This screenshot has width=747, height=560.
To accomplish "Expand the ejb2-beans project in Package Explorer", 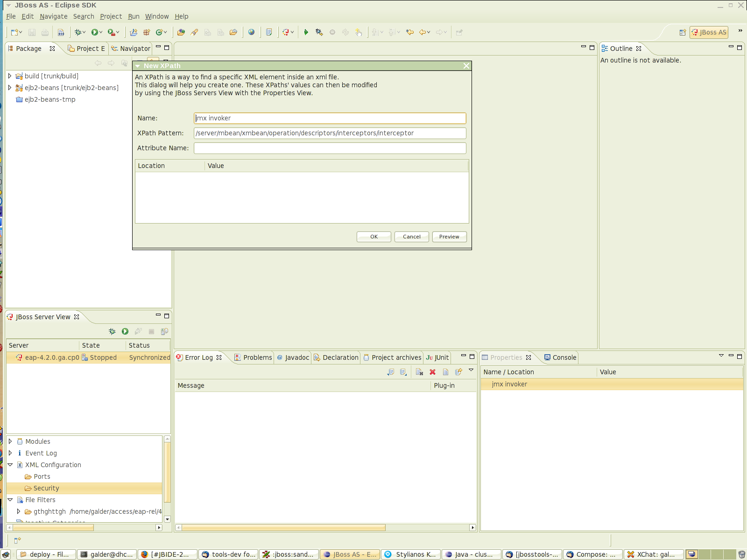I will click(10, 88).
